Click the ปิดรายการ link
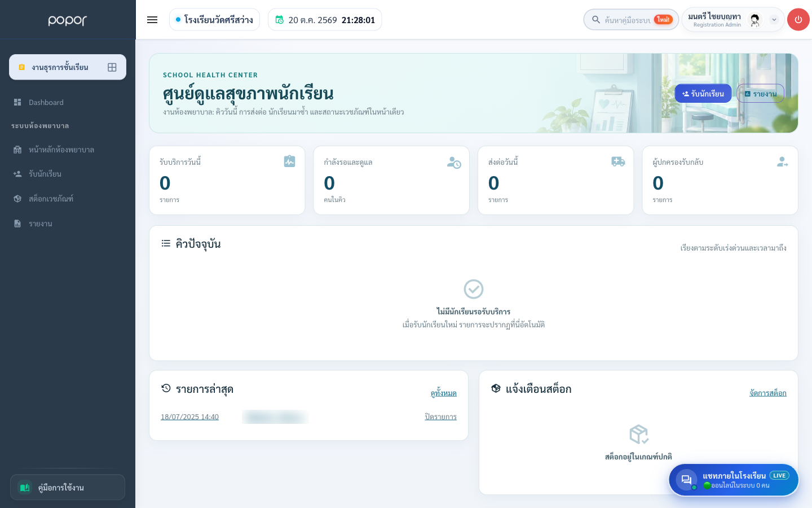The width and height of the screenshot is (812, 508). [x=440, y=417]
